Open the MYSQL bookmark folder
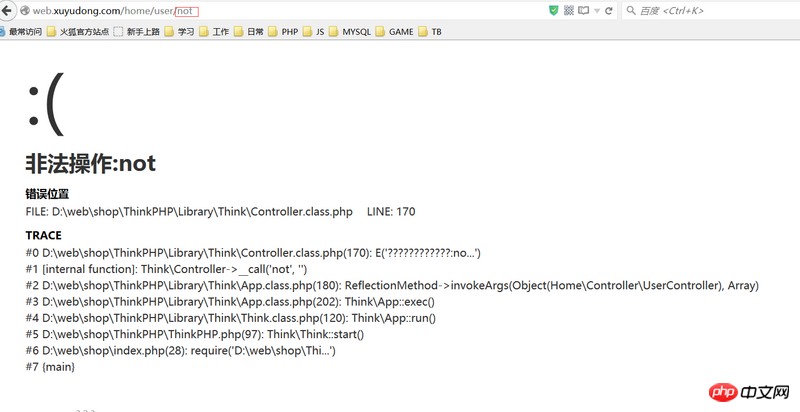The image size is (800, 412). pos(351,32)
